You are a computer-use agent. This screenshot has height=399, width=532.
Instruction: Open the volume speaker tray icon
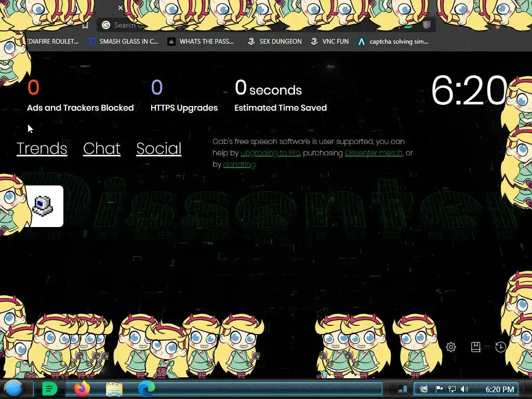(x=464, y=389)
